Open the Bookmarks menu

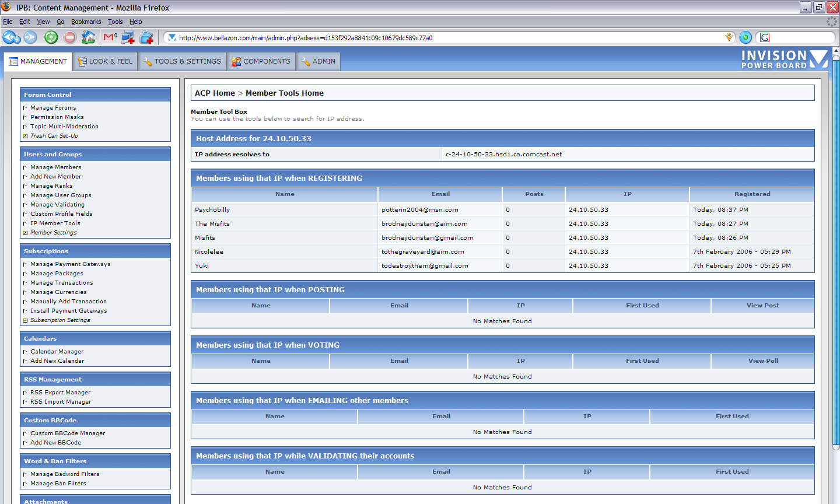(x=86, y=22)
